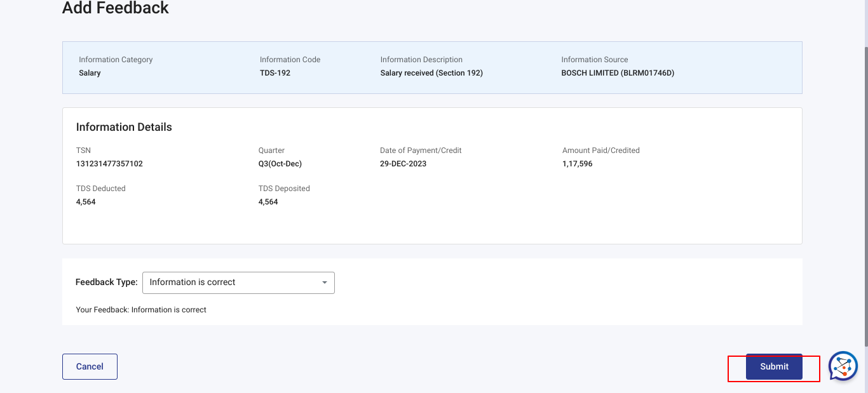
Task: Click the amount paid value 1,17,596
Action: point(577,164)
